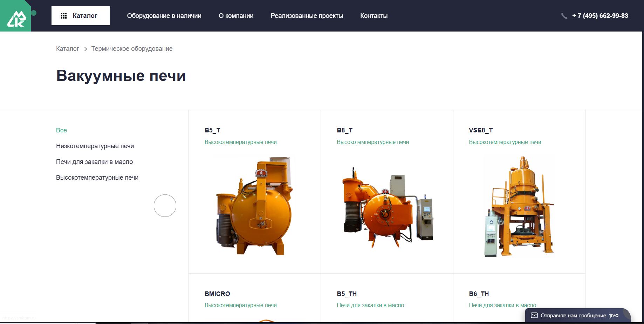Open Термическое оборудование breadcrumb
The width and height of the screenshot is (644, 324).
132,49
